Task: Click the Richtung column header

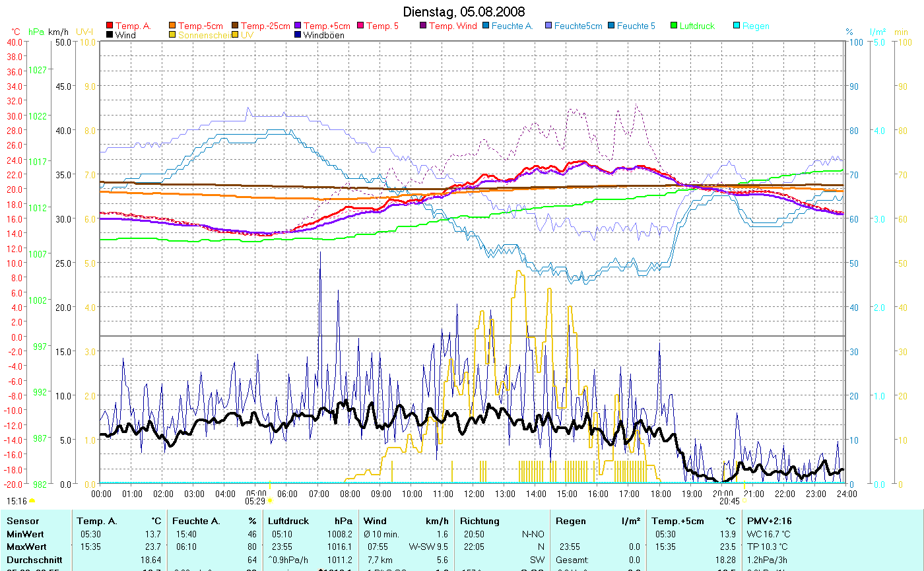Action: pos(480,521)
